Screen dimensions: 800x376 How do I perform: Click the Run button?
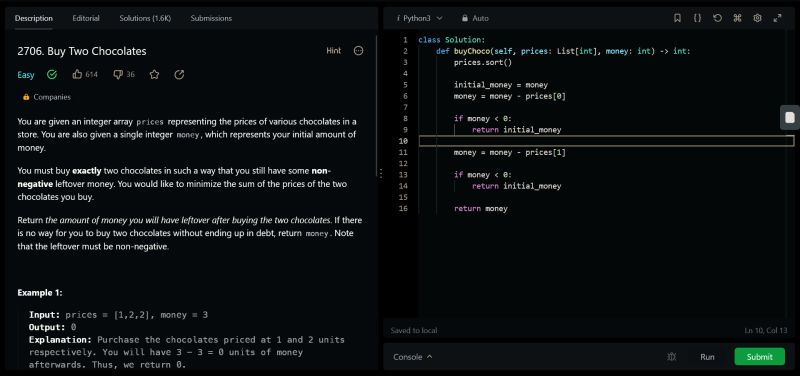tap(707, 357)
